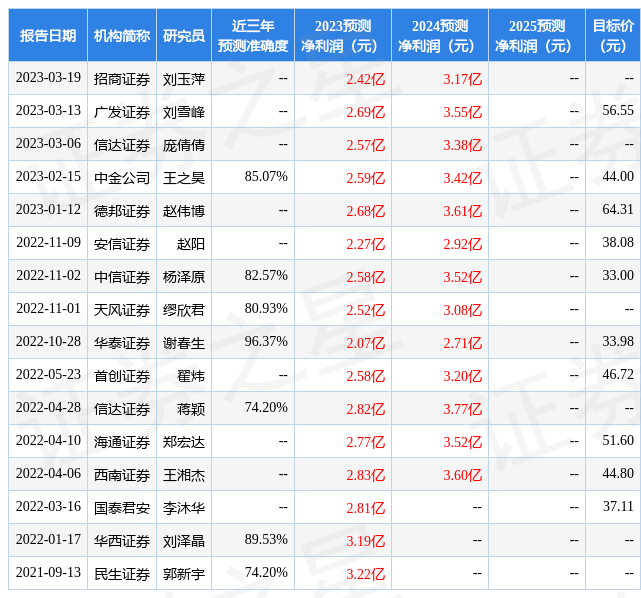This screenshot has width=641, height=598.
Task: Click the 2025预测净利润 column header
Action: [537, 36]
